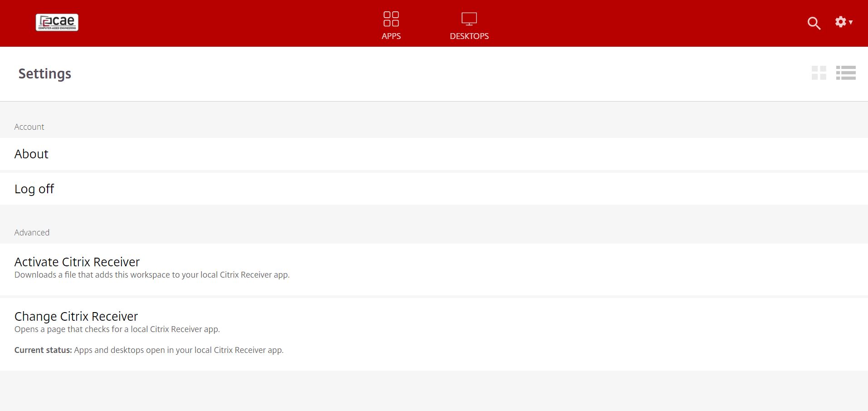This screenshot has width=868, height=411.
Task: Click 'Downloads a file that adds this workspace' description
Action: tap(152, 275)
